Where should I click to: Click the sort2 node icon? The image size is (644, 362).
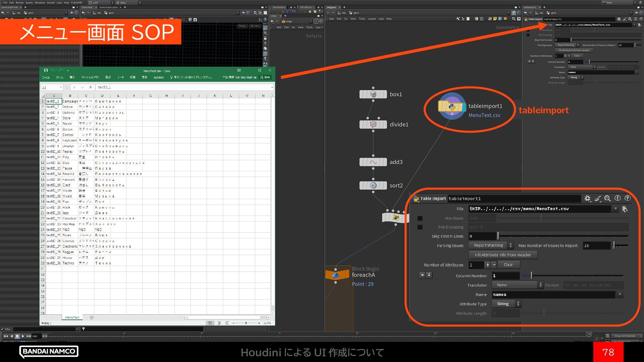373,185
